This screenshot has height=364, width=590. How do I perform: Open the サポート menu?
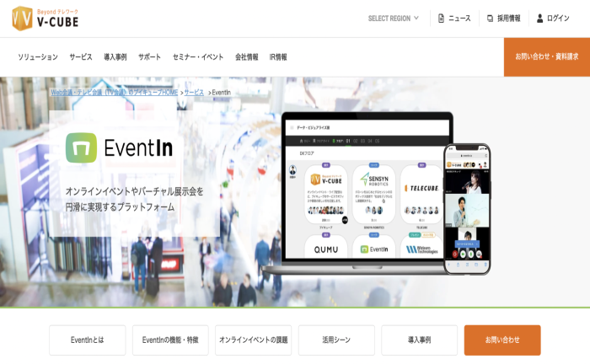tap(149, 56)
